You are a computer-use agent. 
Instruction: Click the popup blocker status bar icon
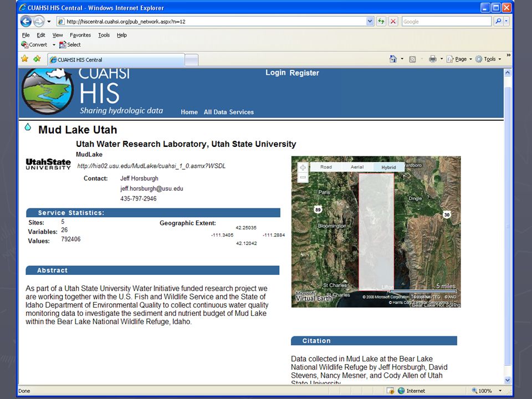pos(390,391)
